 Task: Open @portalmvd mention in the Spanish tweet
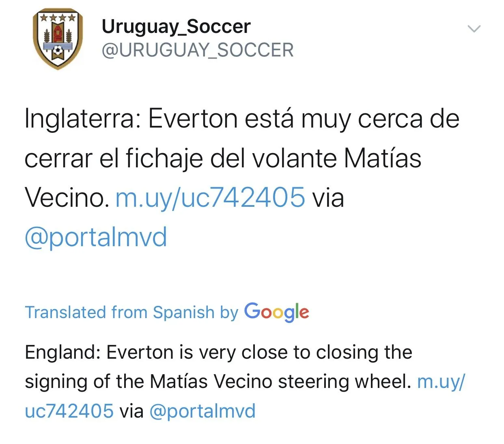click(96, 237)
